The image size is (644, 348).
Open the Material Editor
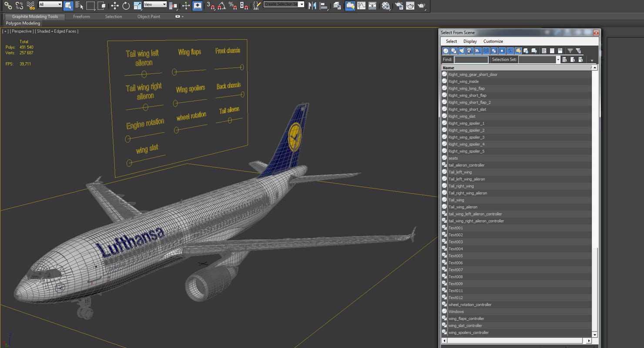(386, 6)
